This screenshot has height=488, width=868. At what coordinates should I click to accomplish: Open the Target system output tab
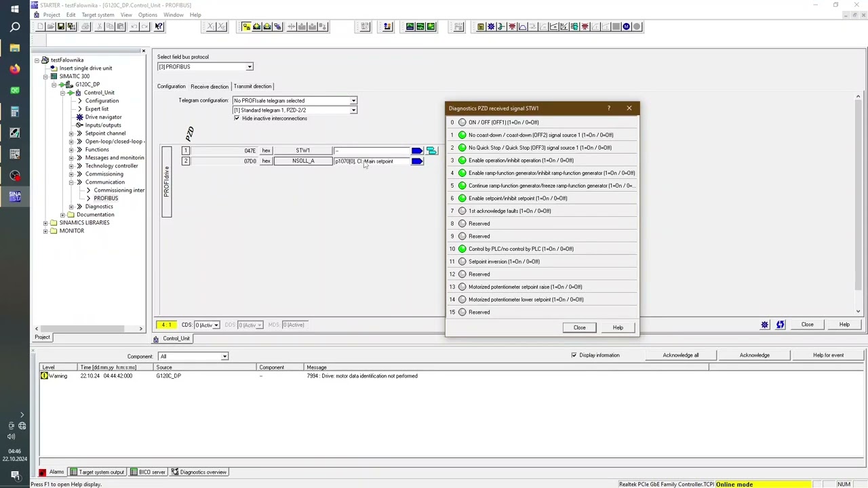97,472
